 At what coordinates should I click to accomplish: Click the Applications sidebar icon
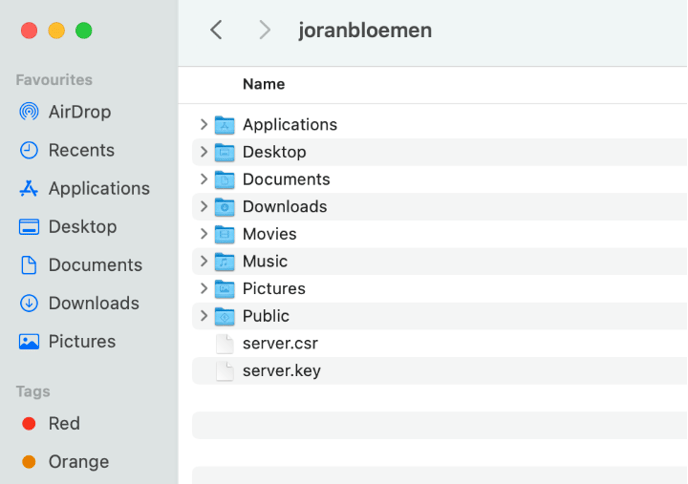[x=29, y=188]
